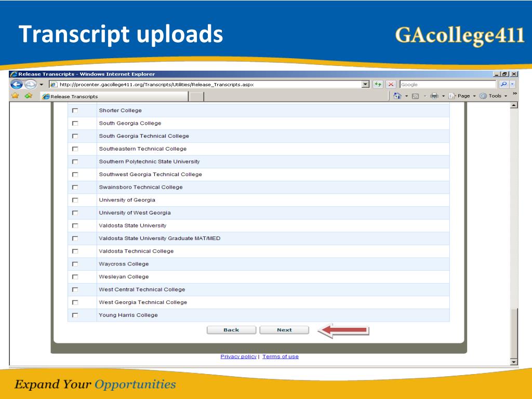This screenshot has width=532, height=399.
Task: Open the Page menu
Action: [462, 96]
